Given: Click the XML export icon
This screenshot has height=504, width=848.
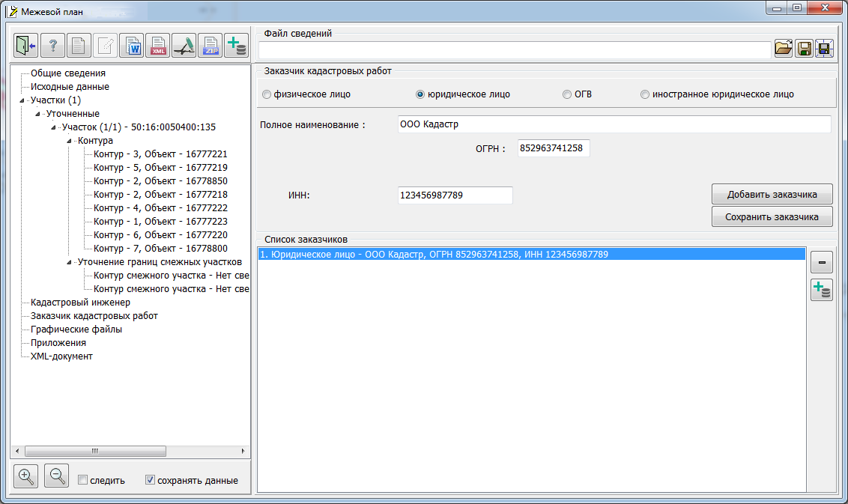Looking at the screenshot, I should tap(158, 46).
